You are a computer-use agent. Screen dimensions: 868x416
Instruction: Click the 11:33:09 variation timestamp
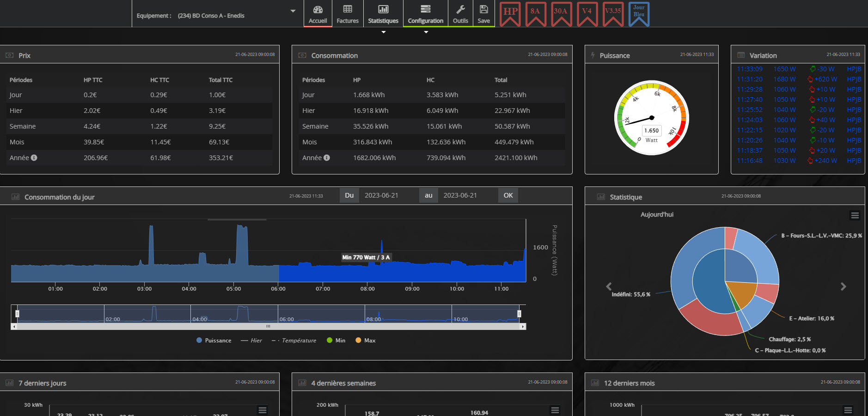(x=750, y=69)
